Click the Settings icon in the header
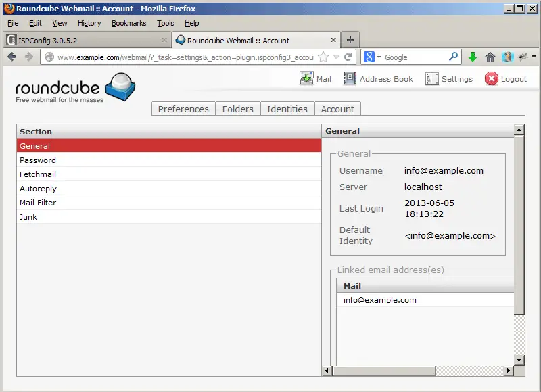Screen dimensions: 541x392 point(432,78)
